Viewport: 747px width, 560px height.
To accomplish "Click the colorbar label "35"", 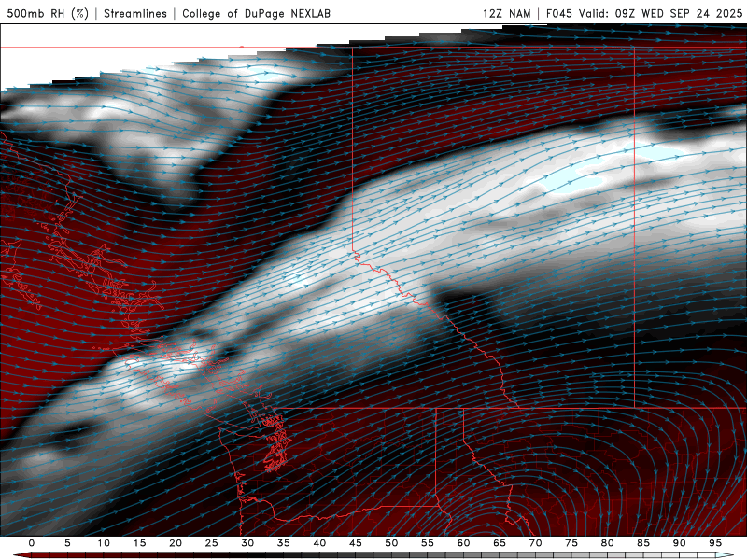I will (x=283, y=543).
